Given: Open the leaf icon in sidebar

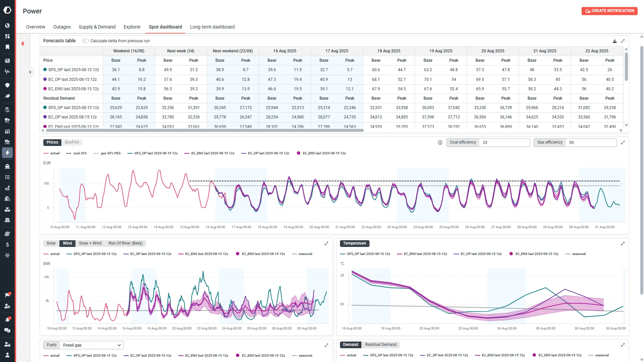Looking at the screenshot, I should (x=7, y=96).
